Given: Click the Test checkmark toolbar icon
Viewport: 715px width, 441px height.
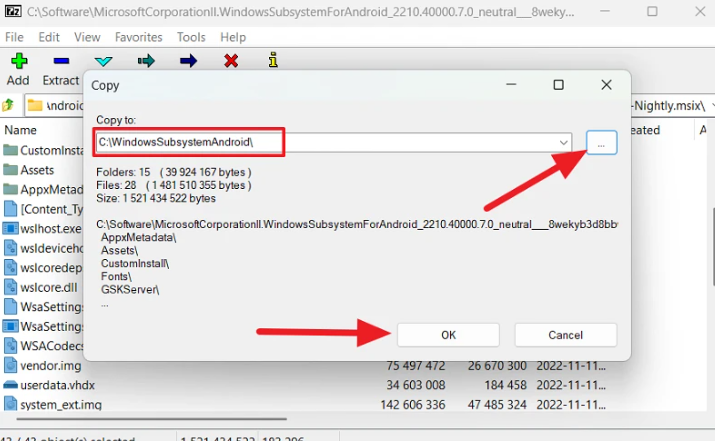Looking at the screenshot, I should 104,61.
